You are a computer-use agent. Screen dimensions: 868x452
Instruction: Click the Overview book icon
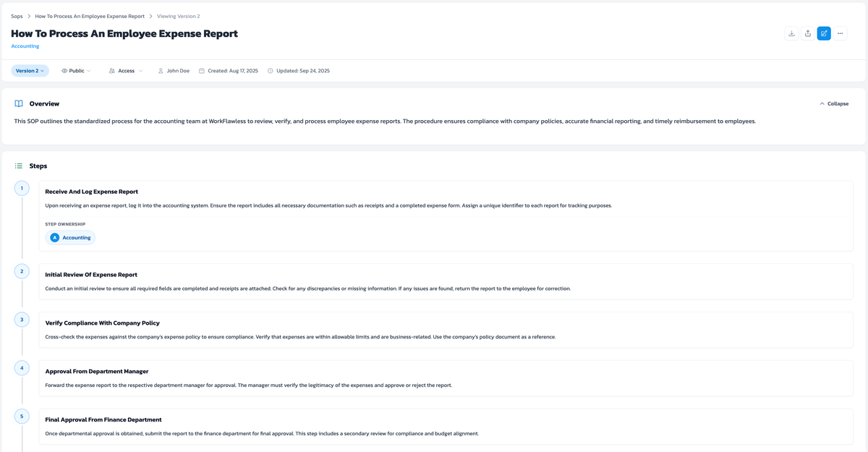click(x=19, y=103)
